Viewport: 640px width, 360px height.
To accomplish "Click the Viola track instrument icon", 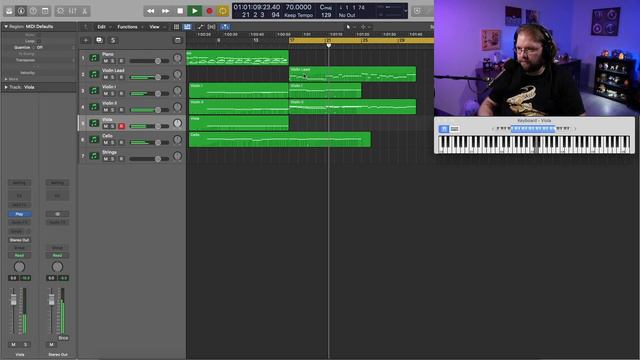I will [x=94, y=123].
